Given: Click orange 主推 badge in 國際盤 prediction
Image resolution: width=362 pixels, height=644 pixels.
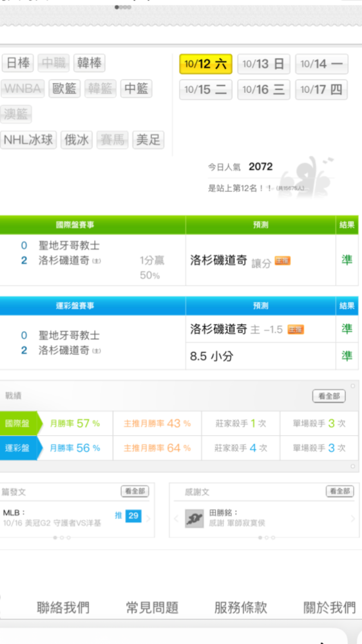Looking at the screenshot, I should [x=282, y=260].
